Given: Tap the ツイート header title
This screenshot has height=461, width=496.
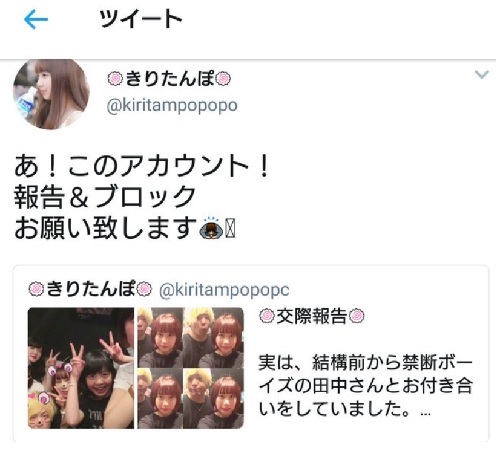Looking at the screenshot, I should pos(141,19).
